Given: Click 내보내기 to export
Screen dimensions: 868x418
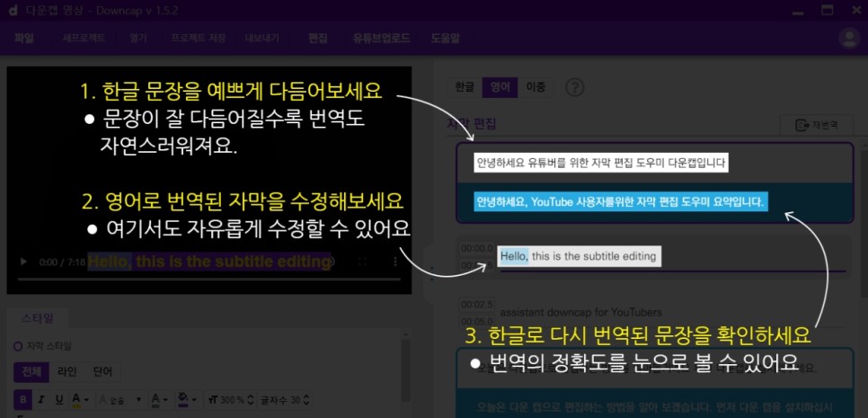Looking at the screenshot, I should coord(262,38).
